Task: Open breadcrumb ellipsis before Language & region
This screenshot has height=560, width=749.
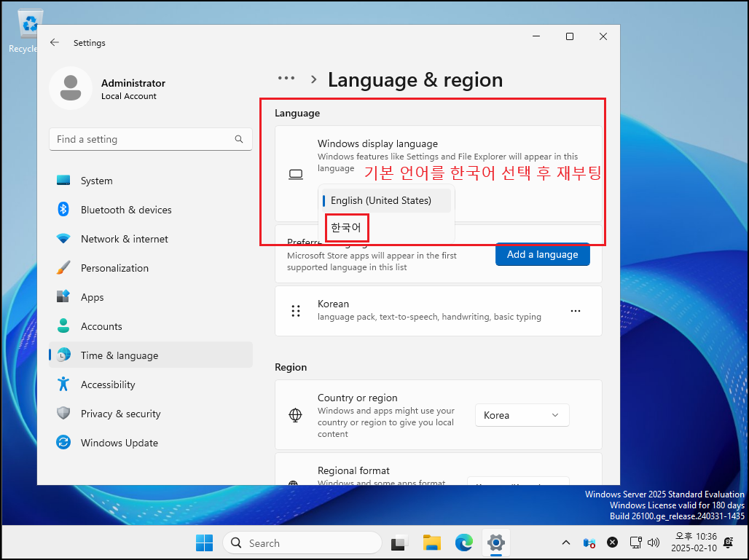Action: (286, 79)
